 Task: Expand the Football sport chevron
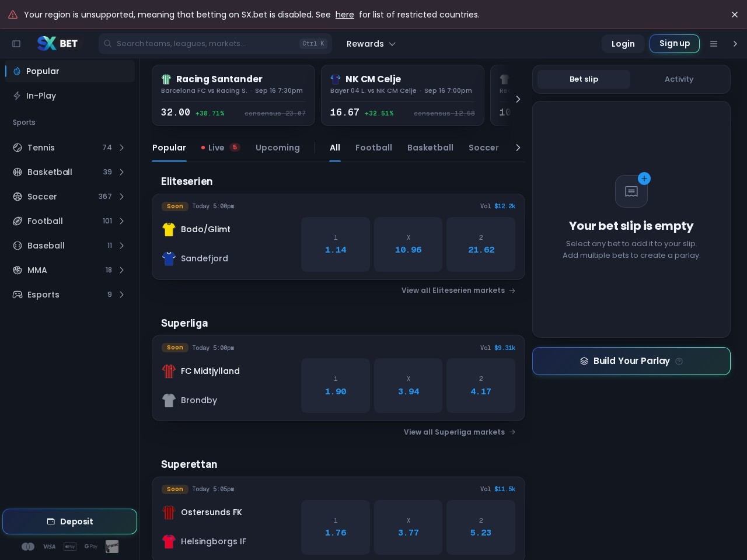point(121,221)
